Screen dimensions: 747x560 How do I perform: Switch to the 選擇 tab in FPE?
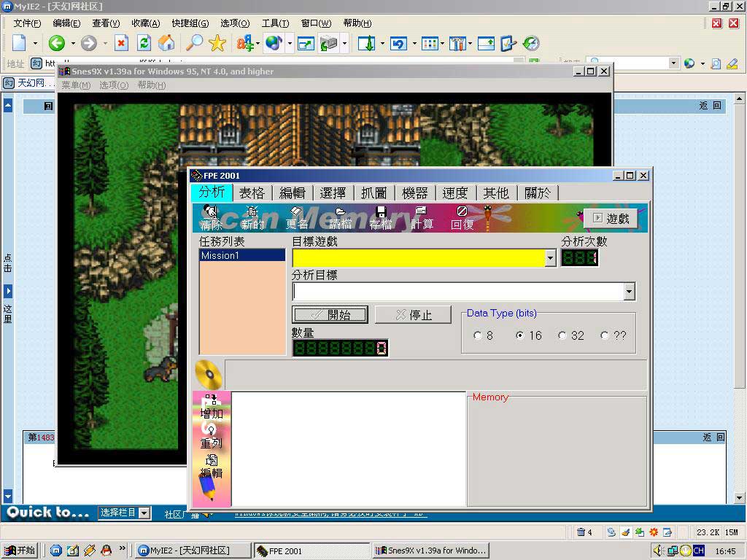coord(333,192)
